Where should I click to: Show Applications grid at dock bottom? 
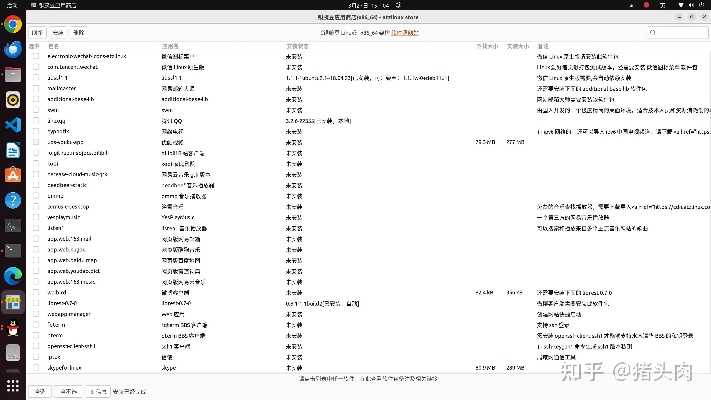(x=13, y=385)
